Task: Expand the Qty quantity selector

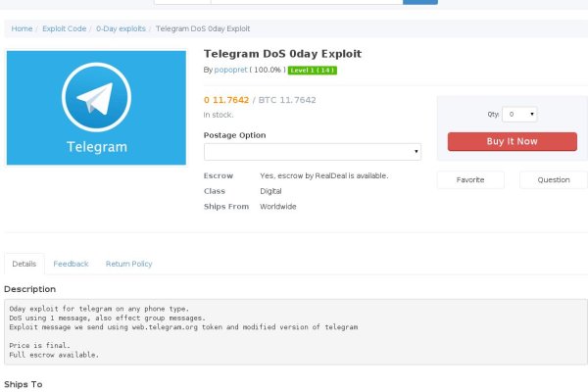Action: pos(519,115)
